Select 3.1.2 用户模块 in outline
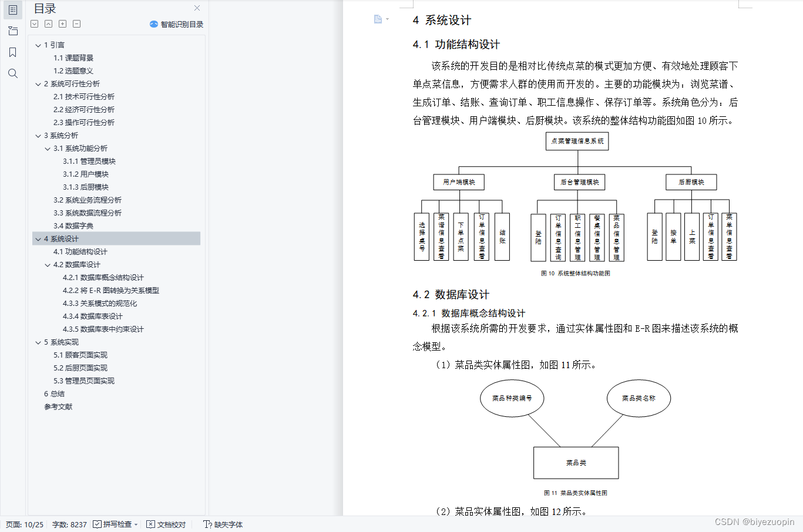The image size is (803, 532). click(x=86, y=174)
